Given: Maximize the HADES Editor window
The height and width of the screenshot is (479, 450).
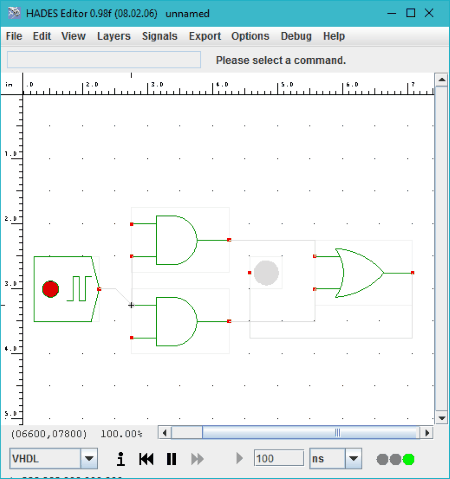Looking at the screenshot, I should 411,13.
